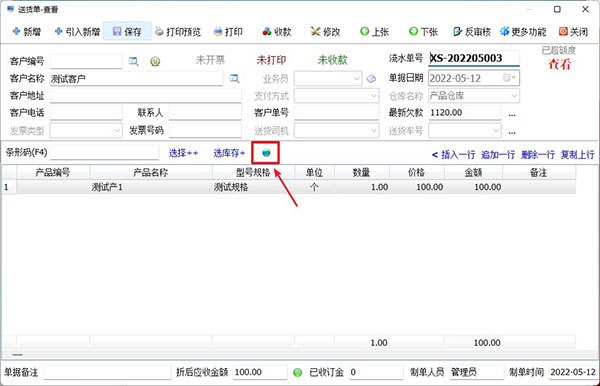
Task: Open the 收款 payment function
Action: point(277,32)
